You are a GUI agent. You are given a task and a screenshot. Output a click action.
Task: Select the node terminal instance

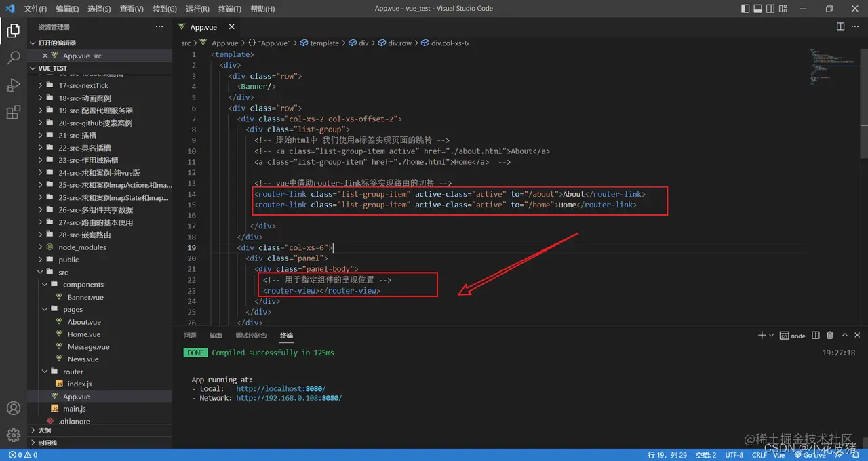coord(792,336)
